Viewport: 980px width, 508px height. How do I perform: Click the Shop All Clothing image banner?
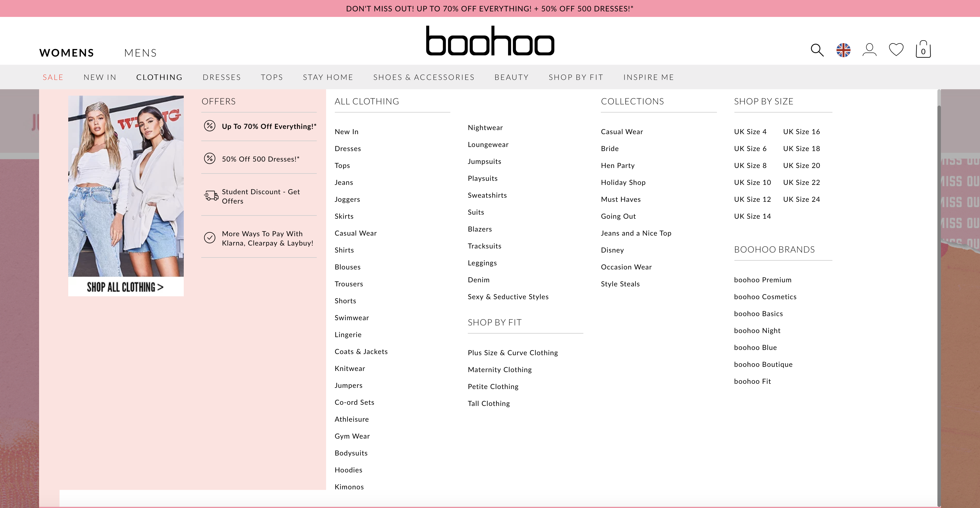(125, 196)
